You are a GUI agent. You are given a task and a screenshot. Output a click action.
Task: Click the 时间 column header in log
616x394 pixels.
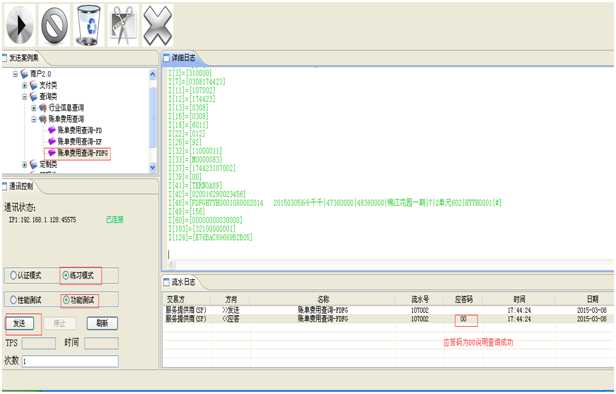pos(519,300)
